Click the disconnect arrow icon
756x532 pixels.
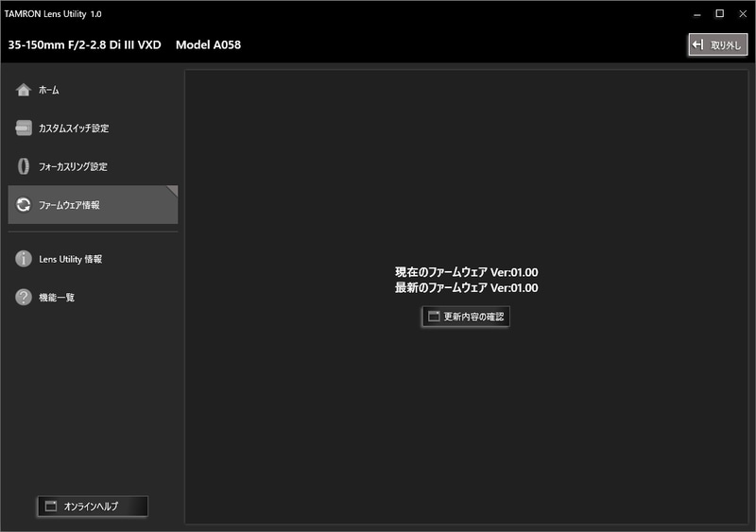[697, 44]
